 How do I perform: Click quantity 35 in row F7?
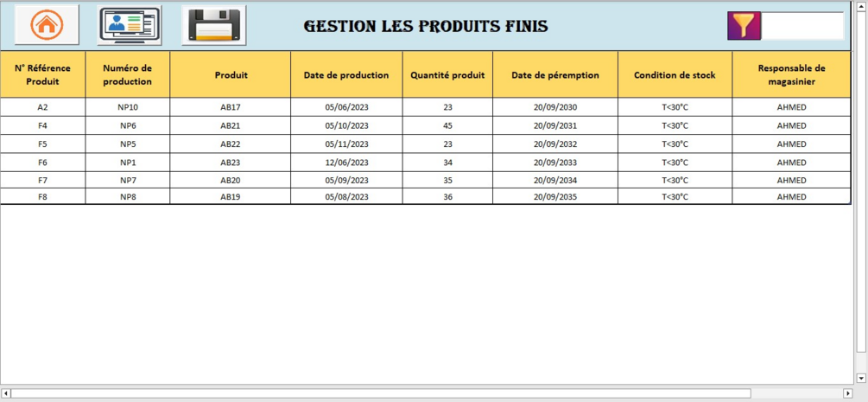tap(447, 180)
